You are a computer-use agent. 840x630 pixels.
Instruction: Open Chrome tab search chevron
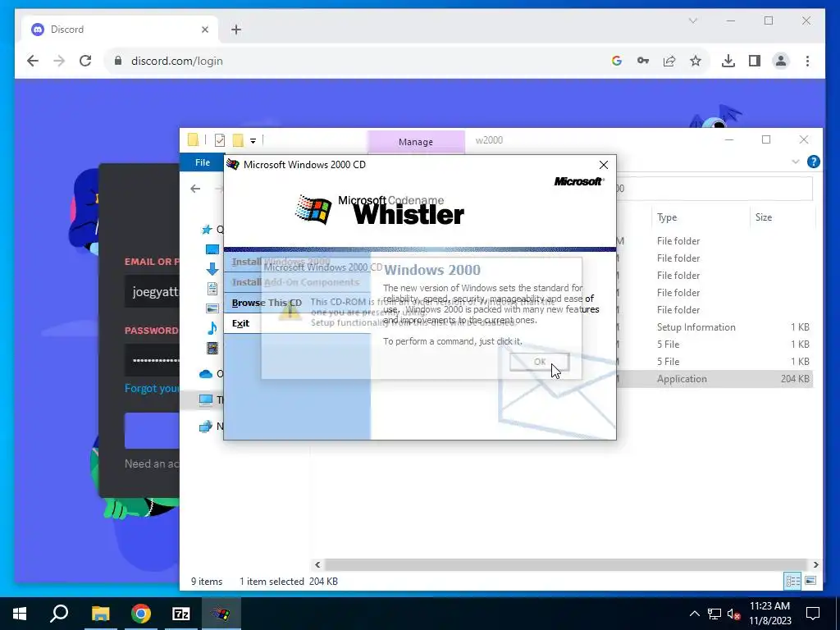click(692, 21)
